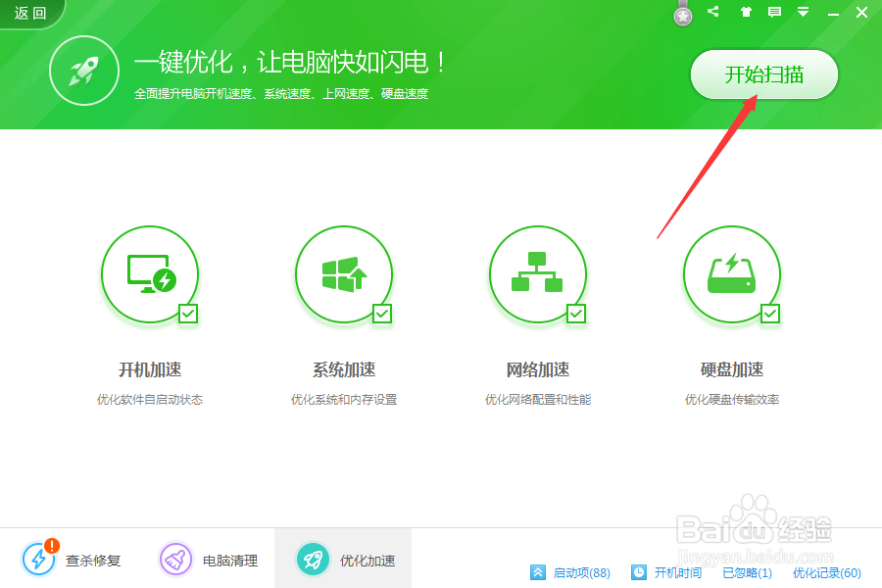Open the feedback chat bubble icon
The width and height of the screenshot is (882, 588).
point(774,12)
